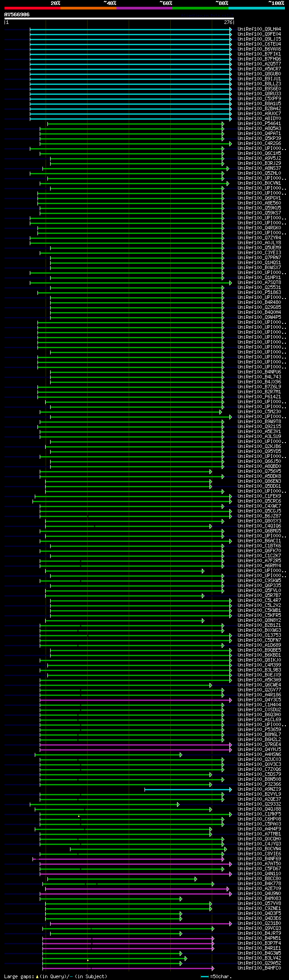The width and height of the screenshot is (289, 980).
Task: Click label UniRef100_A5ACR7
Action: pos(259,69)
